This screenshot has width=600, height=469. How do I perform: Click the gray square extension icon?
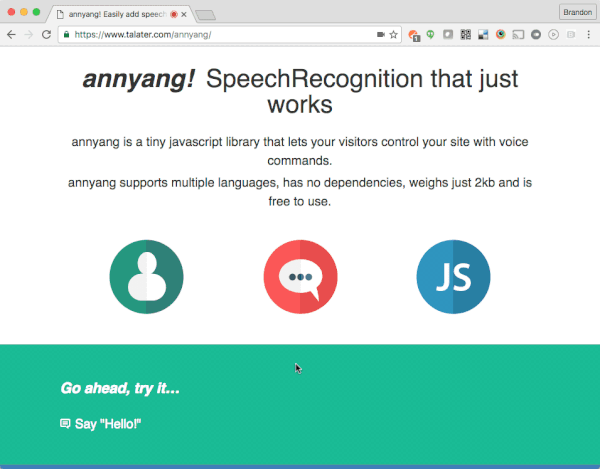tap(448, 35)
